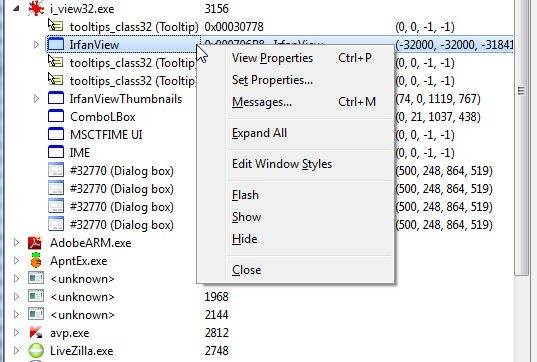Viewport: 537px width, 362px height.
Task: Expand the AdobeARM.exe process node
Action: click(x=16, y=243)
